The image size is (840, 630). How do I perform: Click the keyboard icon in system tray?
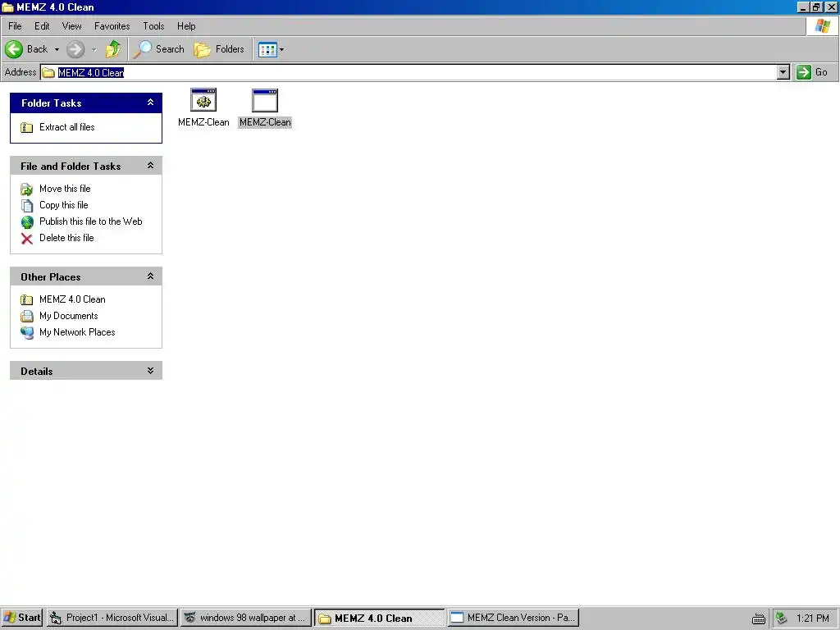pyautogui.click(x=759, y=619)
